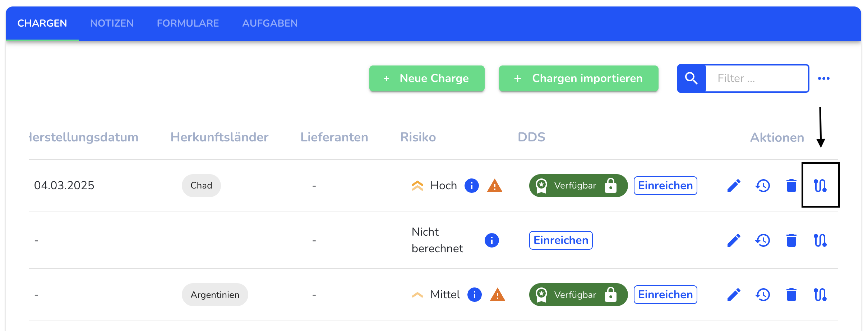Click info icon beside Nicht berechnet

pyautogui.click(x=491, y=240)
